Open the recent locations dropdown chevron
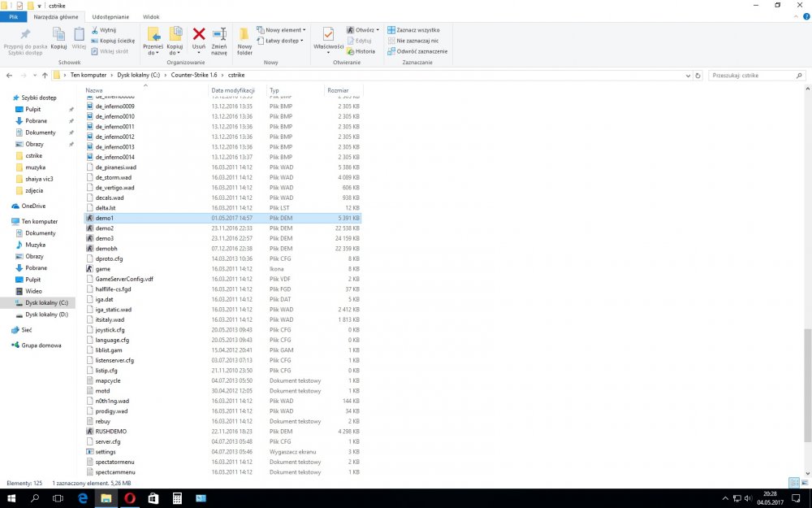The image size is (812, 508). click(x=35, y=76)
